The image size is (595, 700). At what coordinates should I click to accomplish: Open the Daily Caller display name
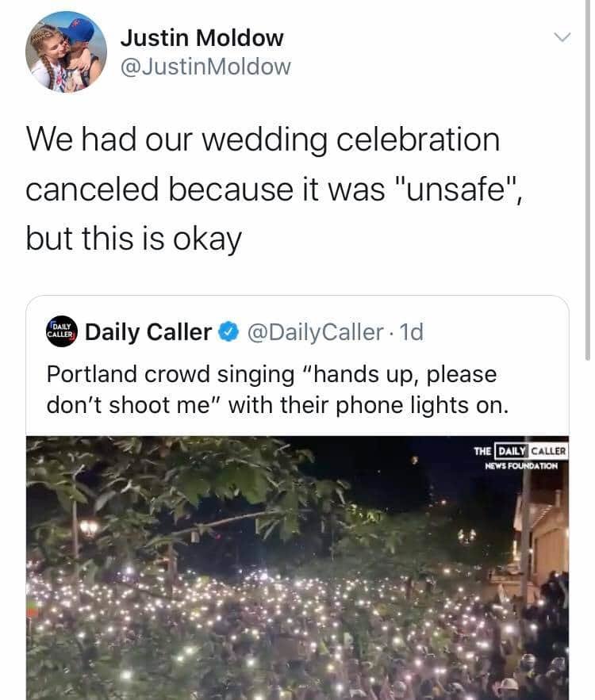click(x=148, y=332)
